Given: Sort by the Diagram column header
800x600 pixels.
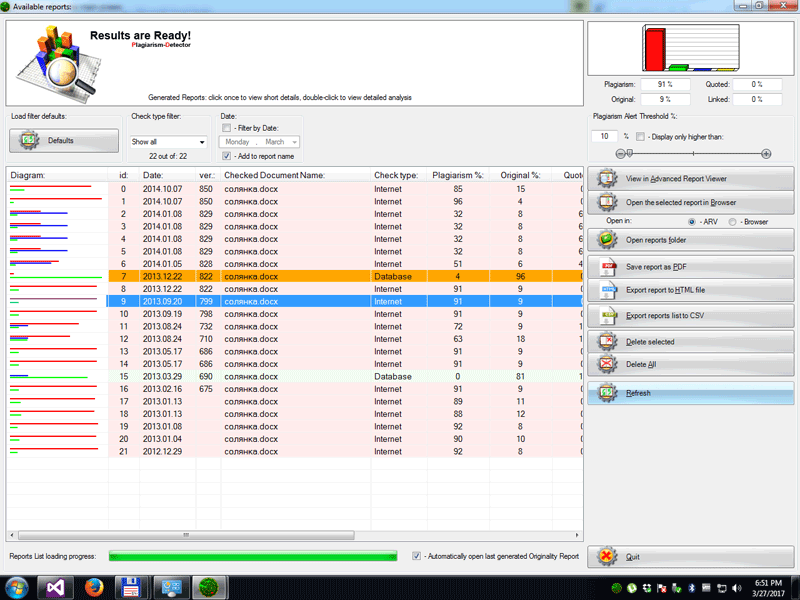Looking at the screenshot, I should coord(57,175).
